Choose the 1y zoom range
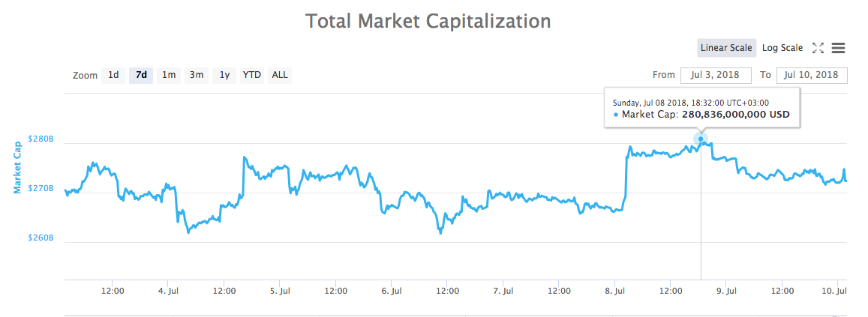The width and height of the screenshot is (868, 317). tap(224, 75)
